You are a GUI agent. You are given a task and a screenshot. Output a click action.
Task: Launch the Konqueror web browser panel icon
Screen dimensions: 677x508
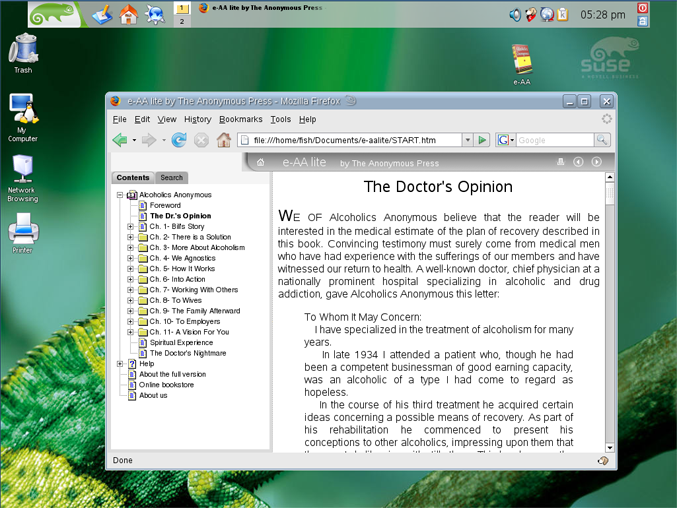(155, 14)
